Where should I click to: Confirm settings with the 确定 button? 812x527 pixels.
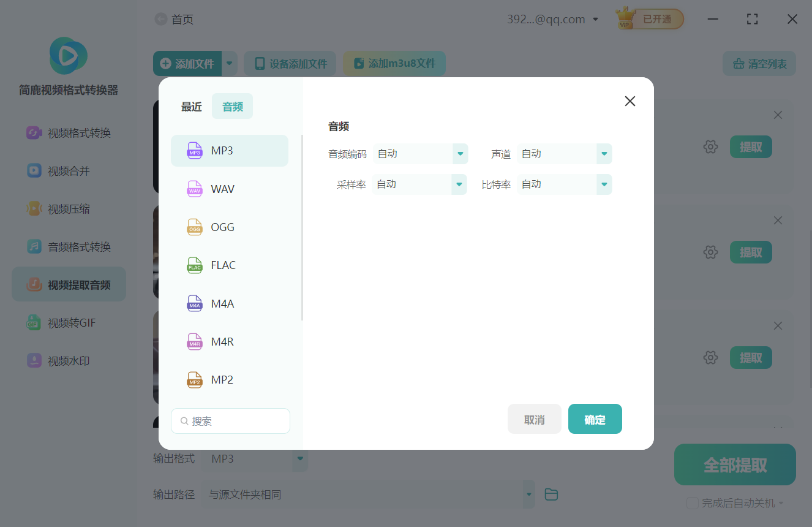coord(595,419)
